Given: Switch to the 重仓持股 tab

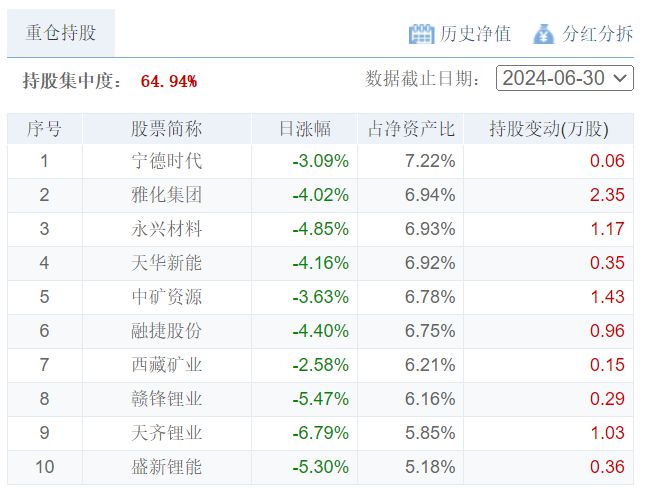Looking at the screenshot, I should tap(61, 33).
